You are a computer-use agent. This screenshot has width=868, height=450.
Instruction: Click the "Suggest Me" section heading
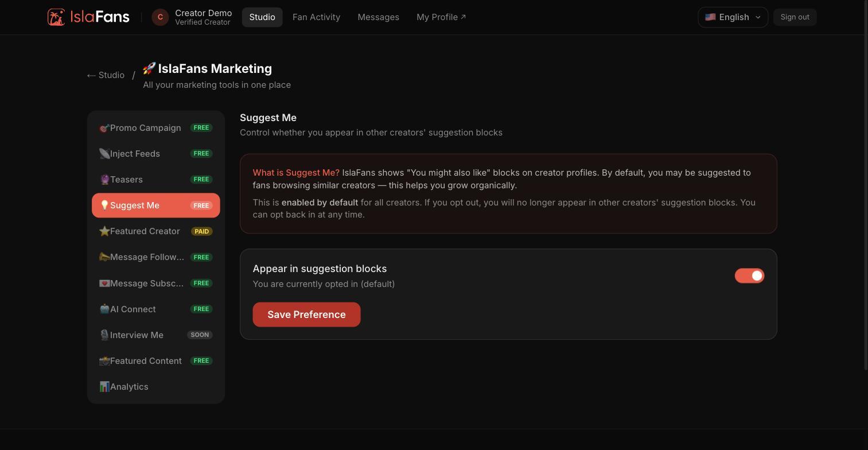[x=268, y=118]
